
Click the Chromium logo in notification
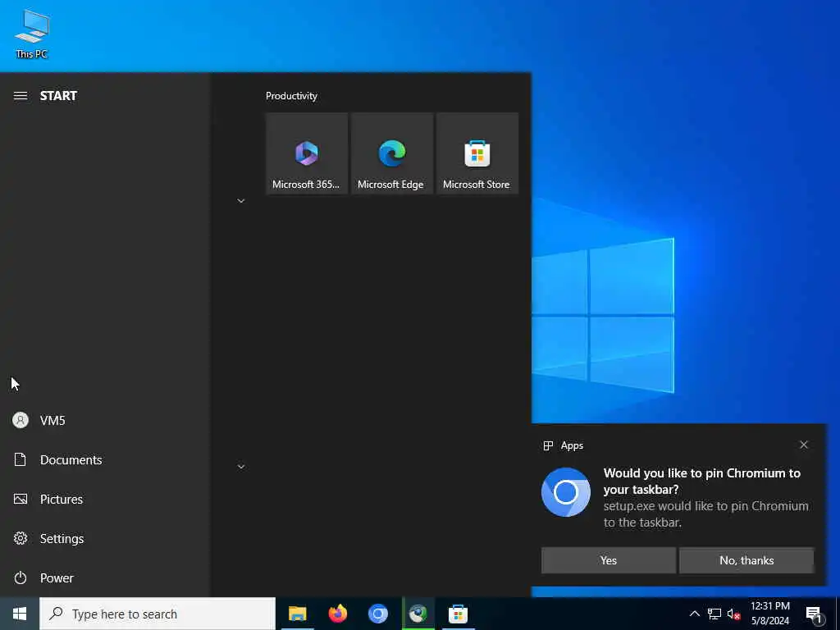coord(566,492)
